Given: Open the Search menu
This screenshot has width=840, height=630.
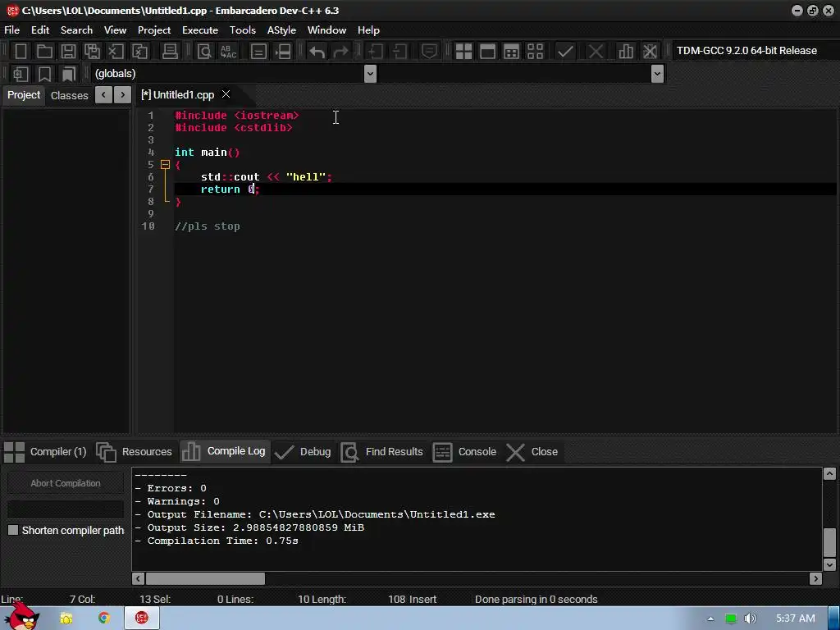Looking at the screenshot, I should click(76, 30).
